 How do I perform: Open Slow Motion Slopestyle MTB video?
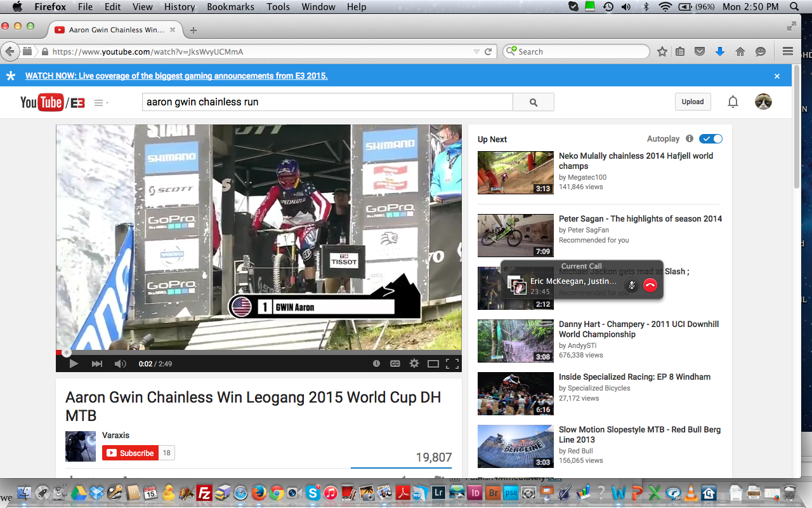[x=639, y=434]
